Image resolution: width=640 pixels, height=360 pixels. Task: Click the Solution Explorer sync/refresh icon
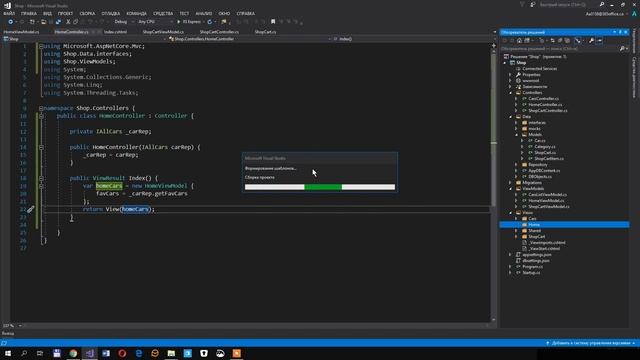point(552,40)
